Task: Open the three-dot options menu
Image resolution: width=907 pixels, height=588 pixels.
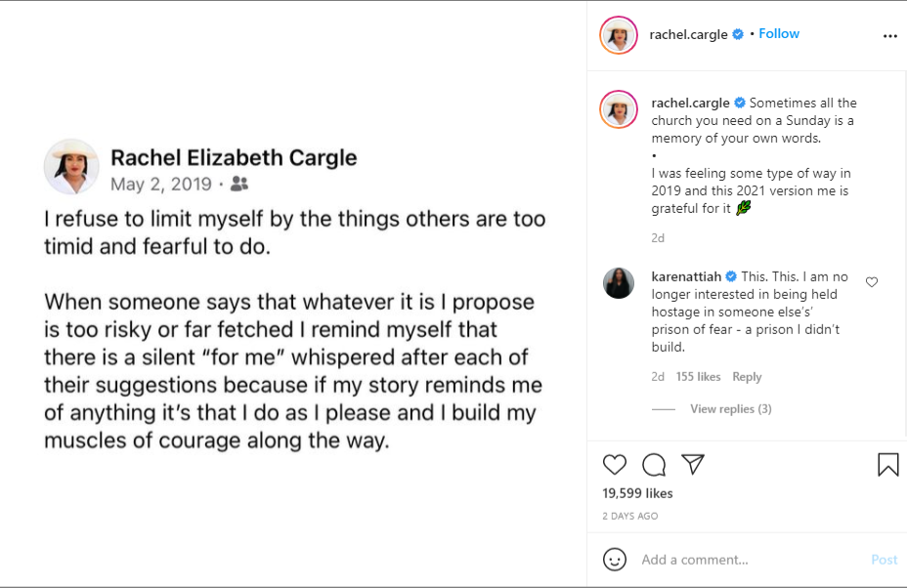Action: tap(890, 34)
